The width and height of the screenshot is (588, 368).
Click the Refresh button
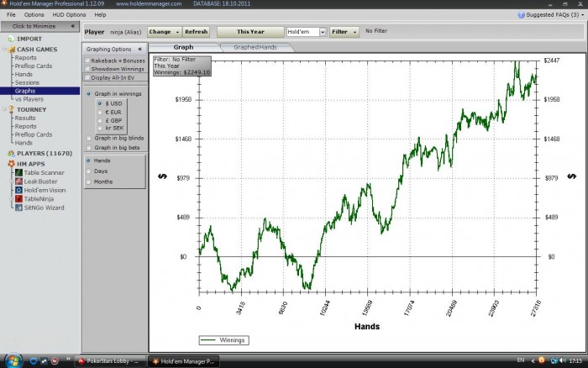(196, 32)
